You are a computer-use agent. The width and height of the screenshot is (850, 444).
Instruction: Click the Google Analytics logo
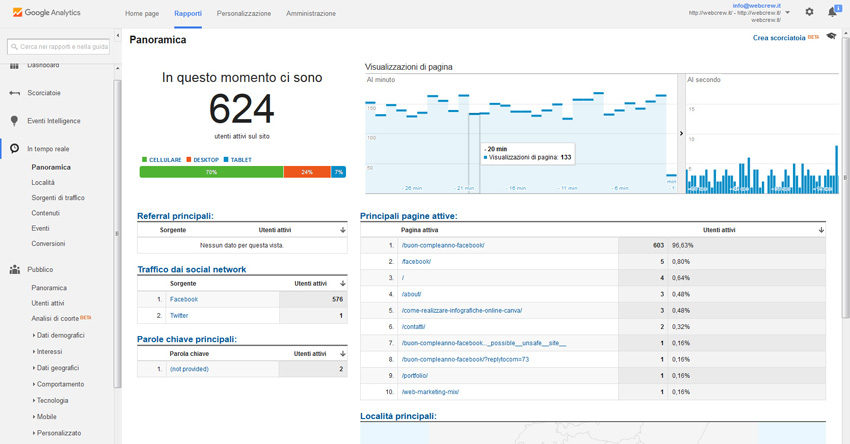(47, 12)
